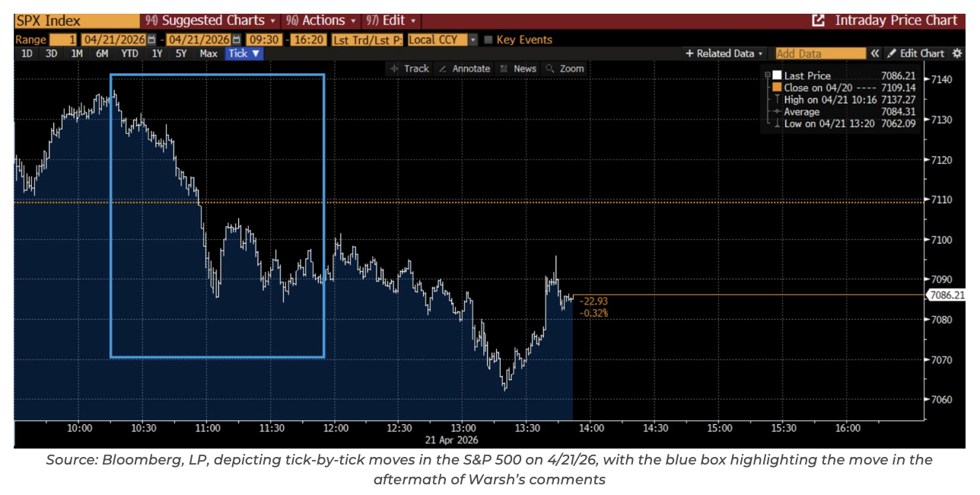Image resolution: width=980 pixels, height=495 pixels.
Task: Activate the Zoom magnifier tool
Action: pyautogui.click(x=565, y=69)
